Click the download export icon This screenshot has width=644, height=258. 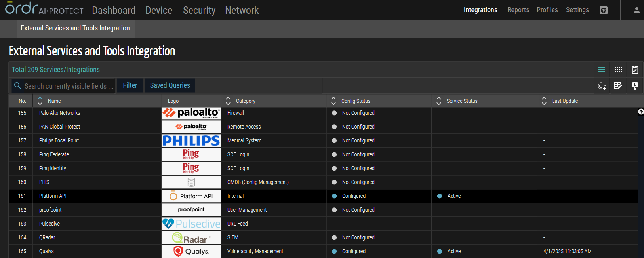point(635,85)
